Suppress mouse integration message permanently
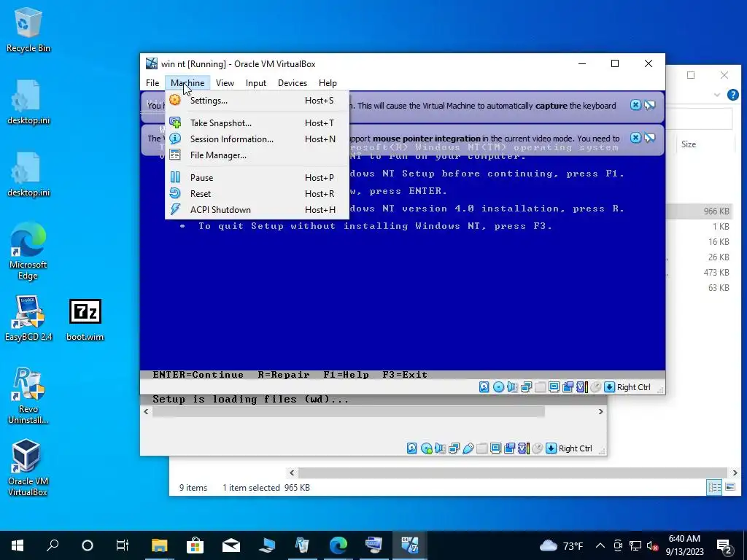The width and height of the screenshot is (747, 560). 650,138
